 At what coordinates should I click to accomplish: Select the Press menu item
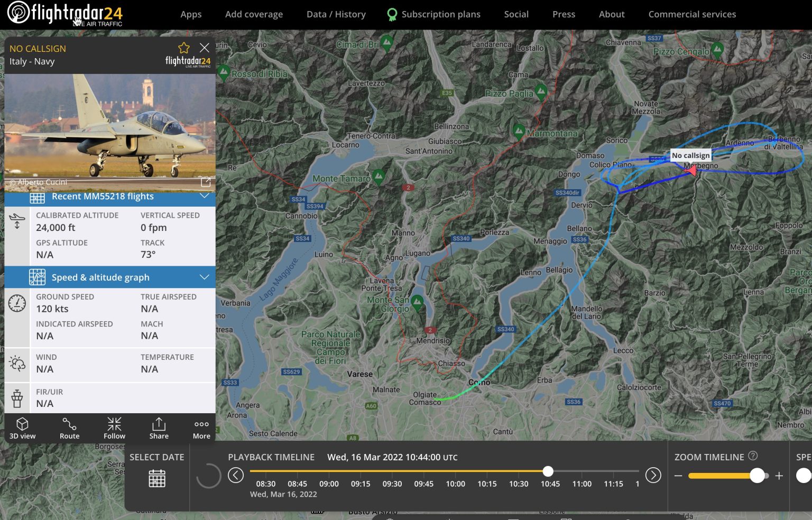(x=564, y=14)
